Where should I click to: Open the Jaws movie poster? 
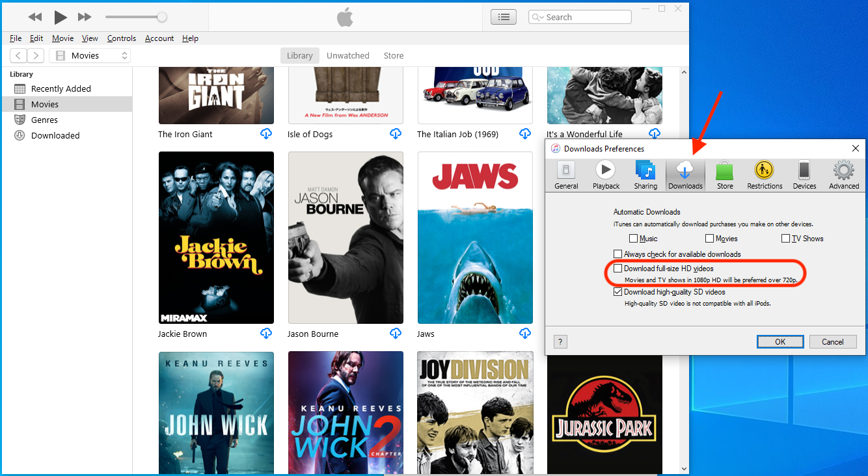[x=475, y=238]
